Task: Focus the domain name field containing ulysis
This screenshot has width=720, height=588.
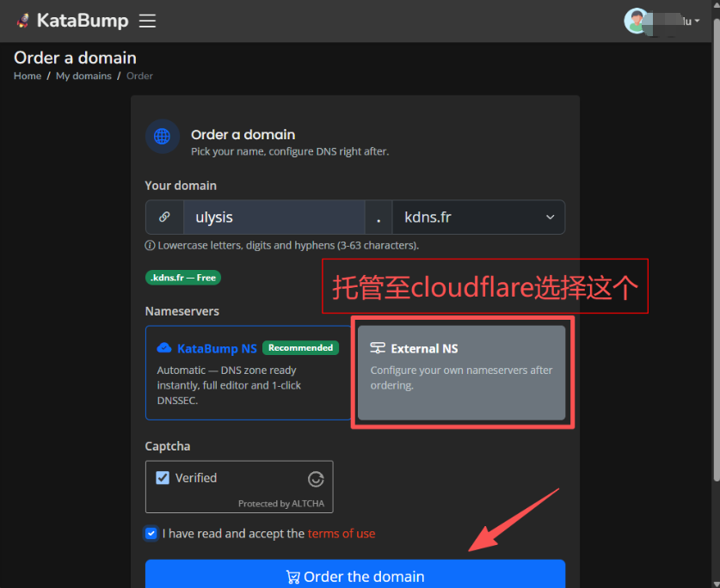Action: pos(274,217)
